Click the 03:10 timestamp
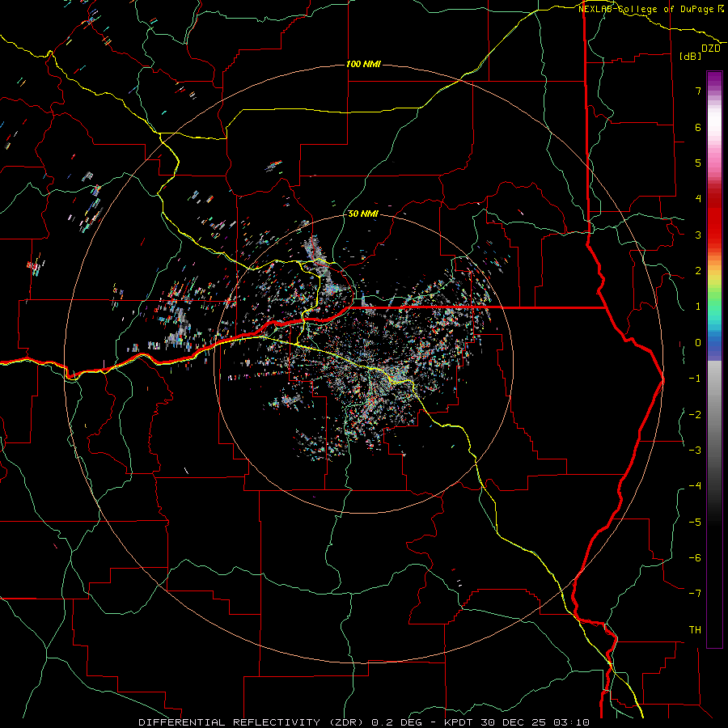Image resolution: width=728 pixels, height=728 pixels. pyautogui.click(x=572, y=722)
